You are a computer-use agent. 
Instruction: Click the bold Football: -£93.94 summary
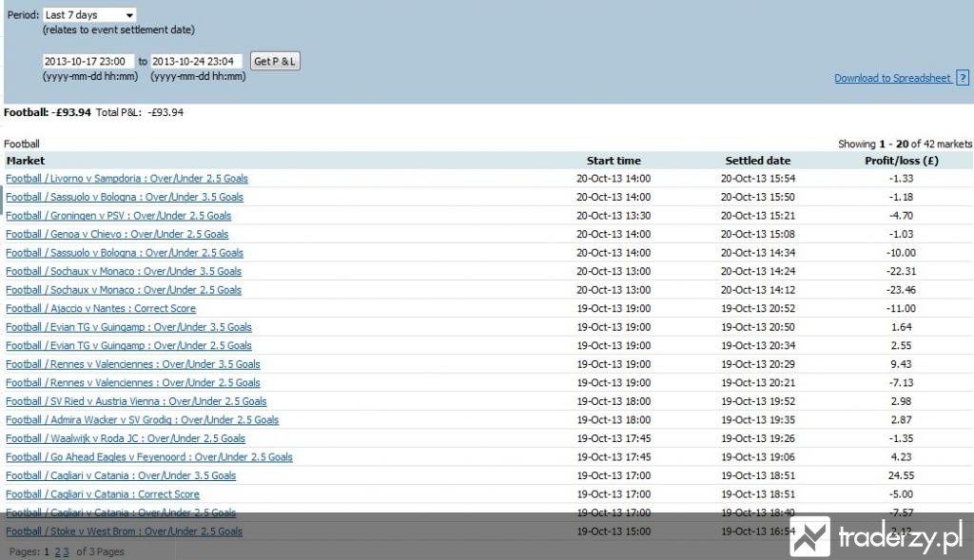pyautogui.click(x=48, y=112)
